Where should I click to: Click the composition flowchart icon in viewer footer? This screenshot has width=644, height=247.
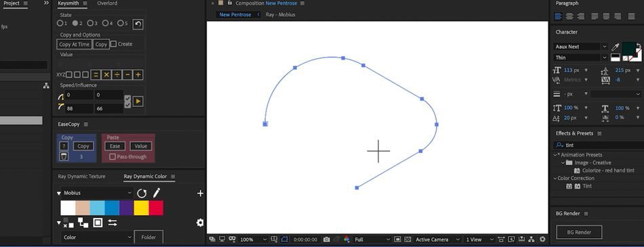[531, 240]
